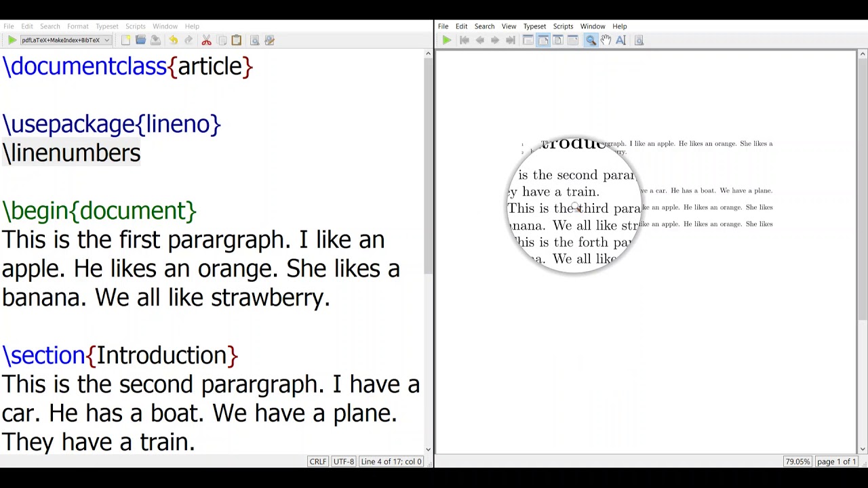Click the UTF-8 encoding indicator
The width and height of the screenshot is (868, 488).
click(344, 462)
